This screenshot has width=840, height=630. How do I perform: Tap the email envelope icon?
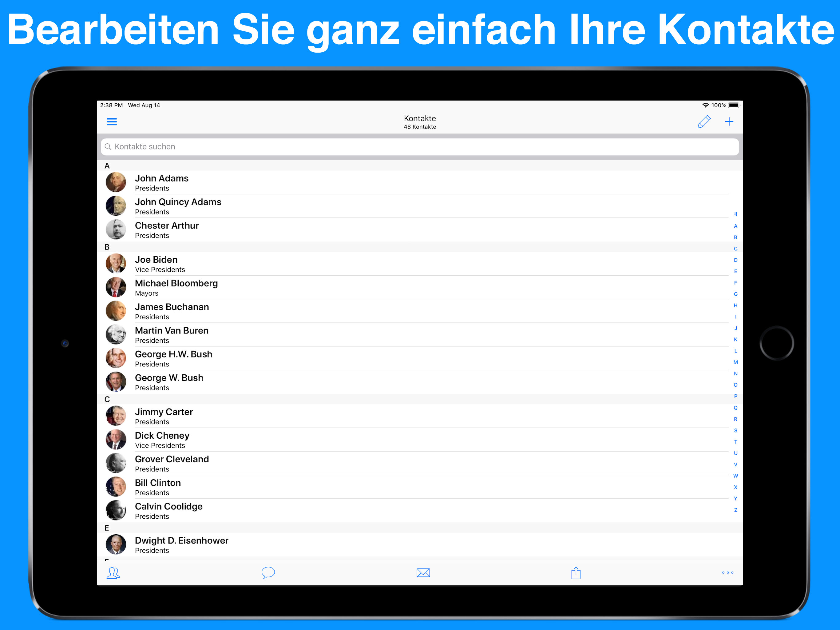tap(423, 572)
